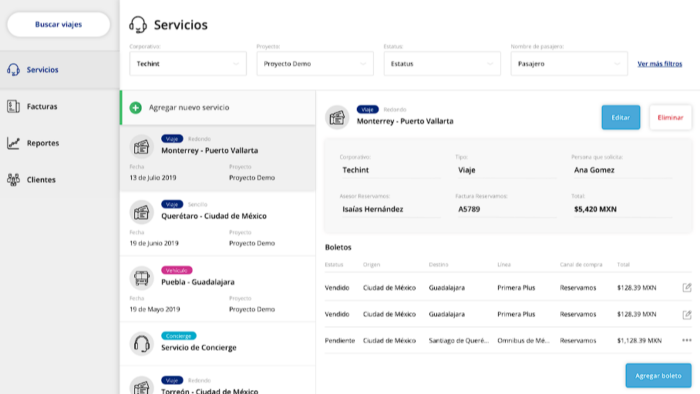Select the Monterrey - Puerto Vallarta service card
Viewport: 700px width, 394px height.
(218, 159)
